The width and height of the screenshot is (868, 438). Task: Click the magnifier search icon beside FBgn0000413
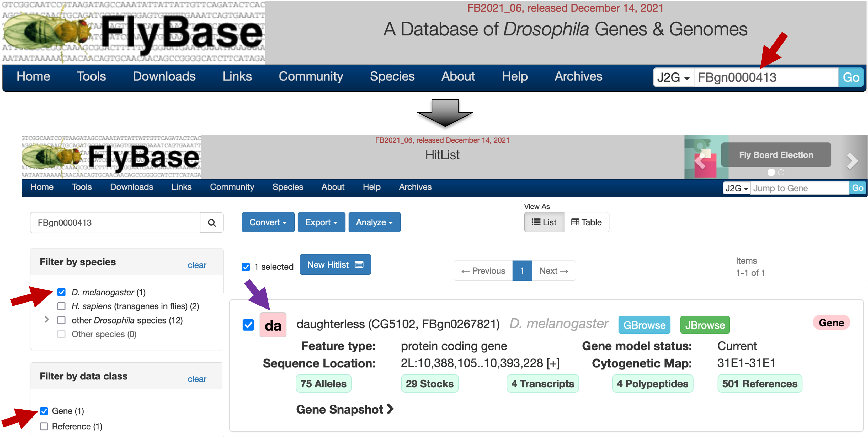coord(212,222)
